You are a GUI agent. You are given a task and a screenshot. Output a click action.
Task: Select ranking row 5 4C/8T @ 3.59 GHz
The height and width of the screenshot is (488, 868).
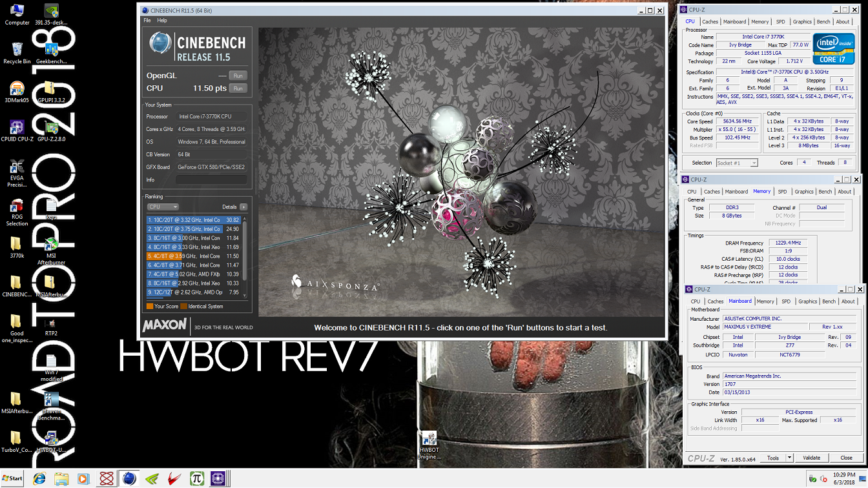[x=193, y=256]
